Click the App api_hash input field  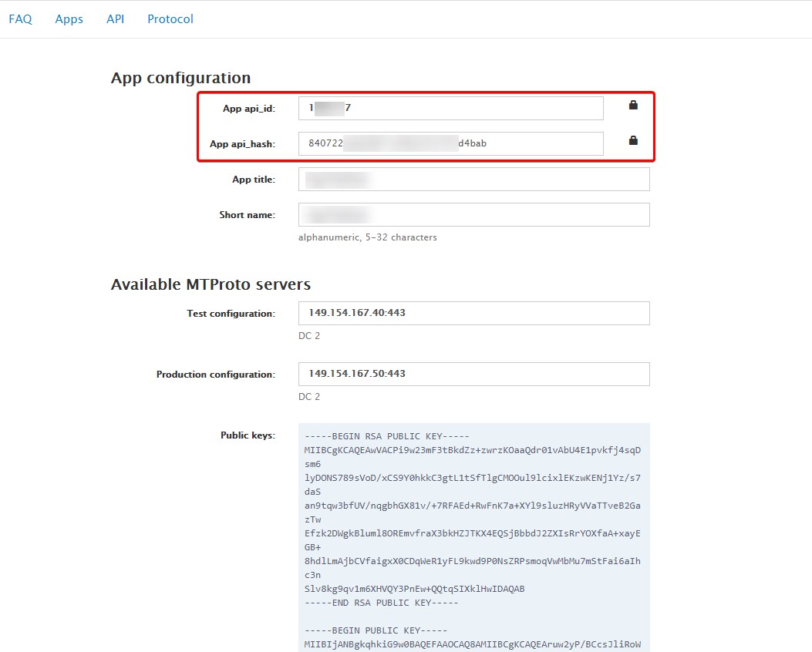[450, 143]
